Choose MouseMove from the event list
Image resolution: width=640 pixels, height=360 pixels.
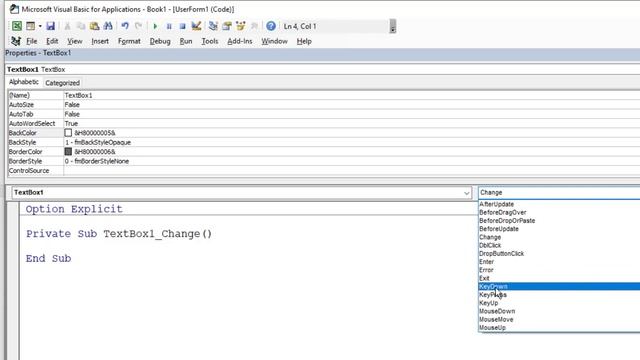point(559,319)
